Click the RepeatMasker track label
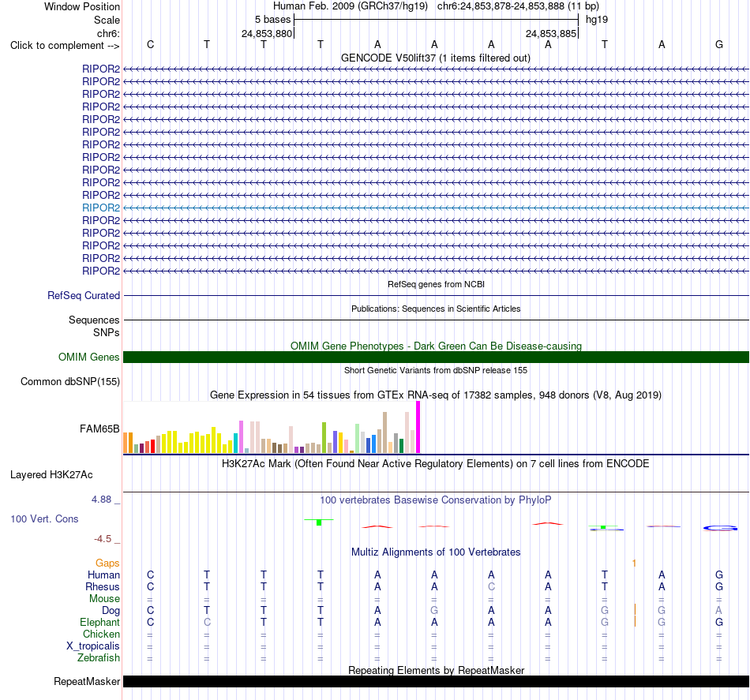This screenshot has height=700, width=750. click(x=87, y=681)
